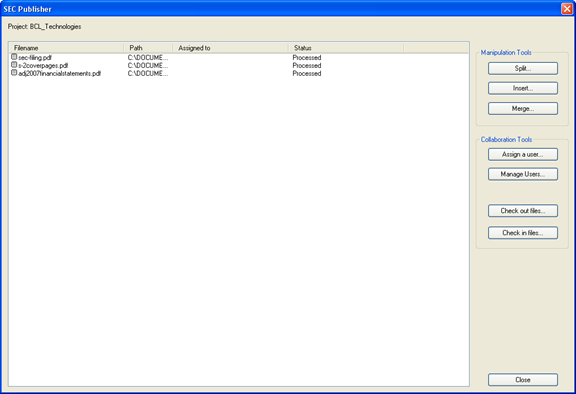This screenshot has width=576, height=394.
Task: Click the file icon beside sec-filing.pdf
Action: pyautogui.click(x=14, y=57)
